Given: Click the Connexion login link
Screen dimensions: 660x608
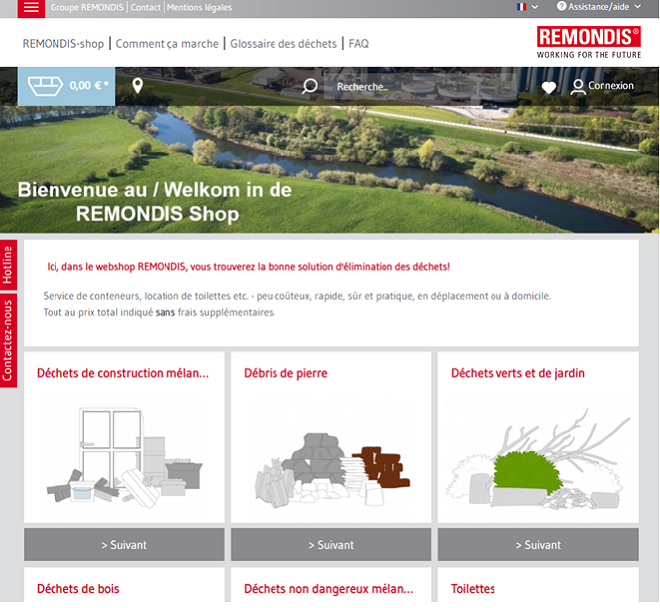Looking at the screenshot, I should (x=611, y=86).
